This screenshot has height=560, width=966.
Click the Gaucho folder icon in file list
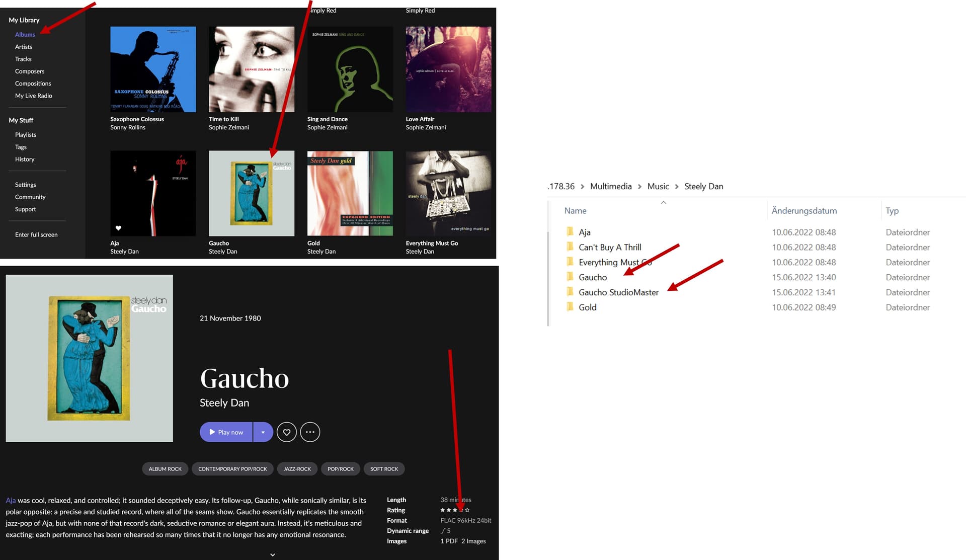570,277
